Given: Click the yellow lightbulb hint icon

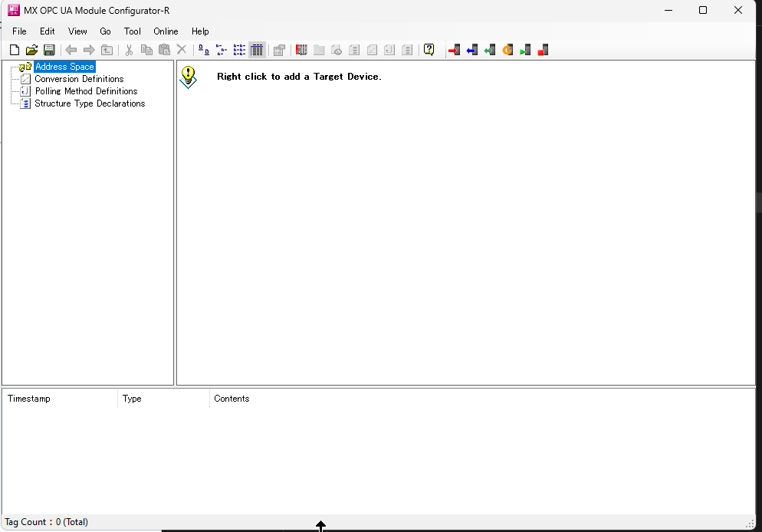Looking at the screenshot, I should click(188, 77).
